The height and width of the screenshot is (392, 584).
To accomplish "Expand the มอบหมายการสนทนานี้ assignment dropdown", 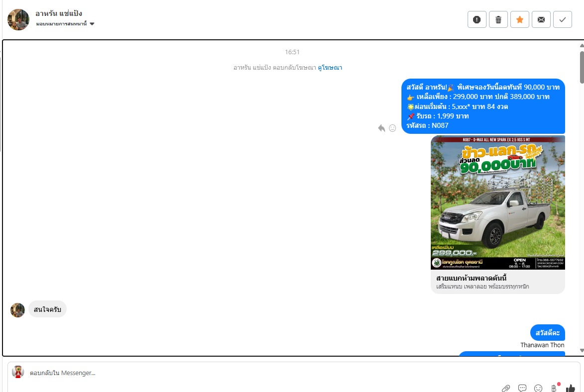I will point(65,24).
